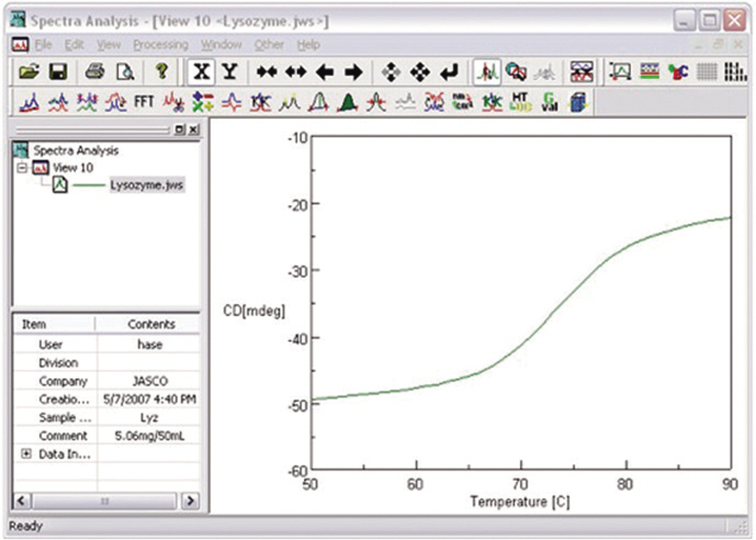This screenshot has width=756, height=540.
Task: Toggle the Y axis scale button
Action: (229, 73)
